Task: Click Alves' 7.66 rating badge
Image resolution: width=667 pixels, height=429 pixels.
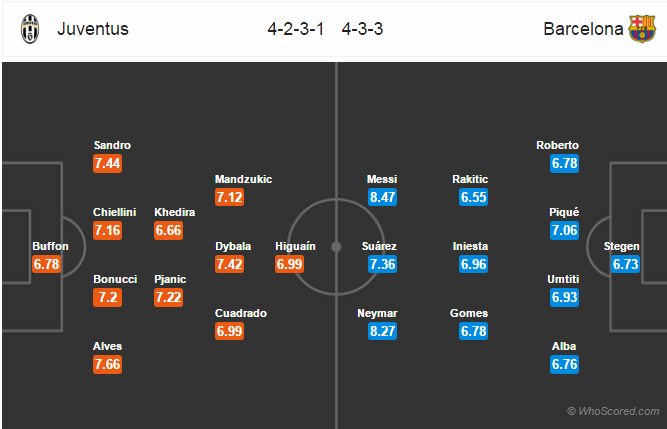Action: tap(108, 364)
